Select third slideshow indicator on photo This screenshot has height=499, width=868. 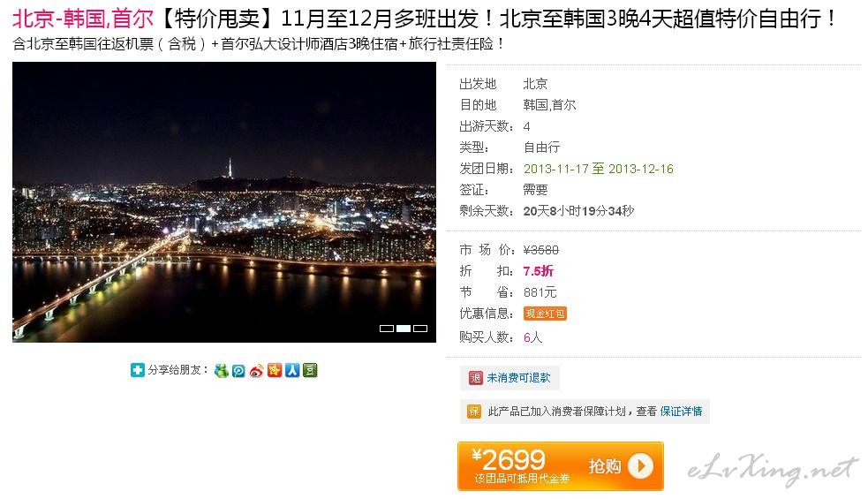coord(420,329)
